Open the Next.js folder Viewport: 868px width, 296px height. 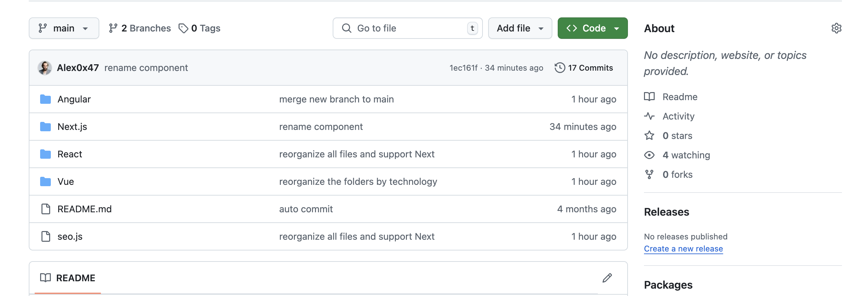(72, 127)
